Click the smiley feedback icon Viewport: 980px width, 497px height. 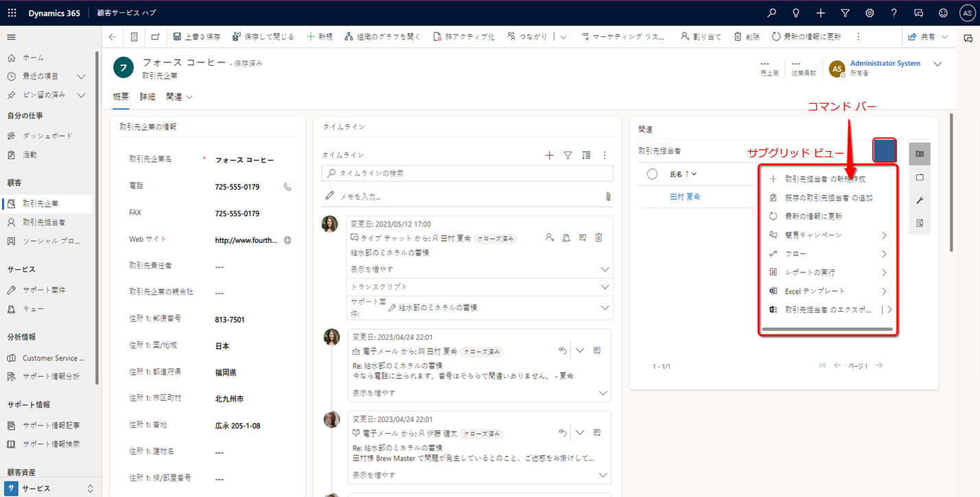[943, 13]
